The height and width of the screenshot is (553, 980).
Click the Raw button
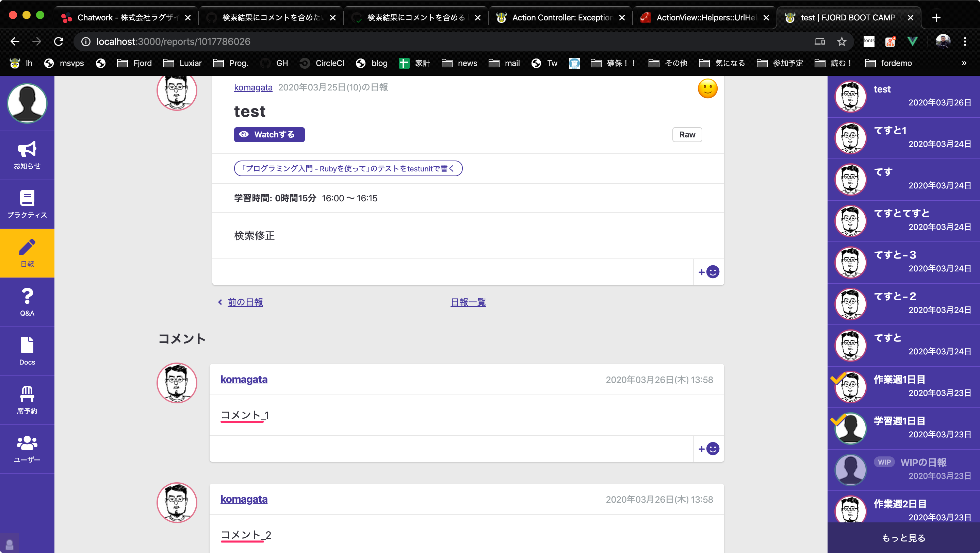pyautogui.click(x=687, y=134)
